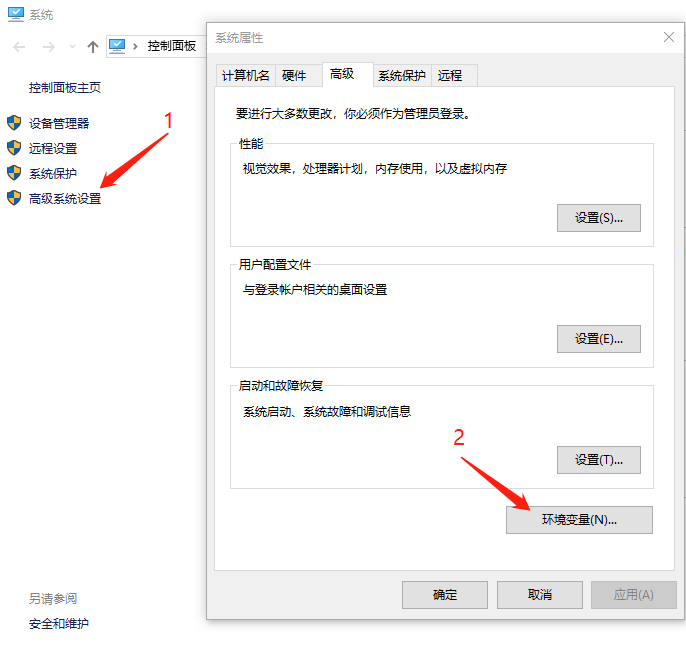Click the shield icon beside 远程设置
686x648 pixels.
tap(14, 148)
